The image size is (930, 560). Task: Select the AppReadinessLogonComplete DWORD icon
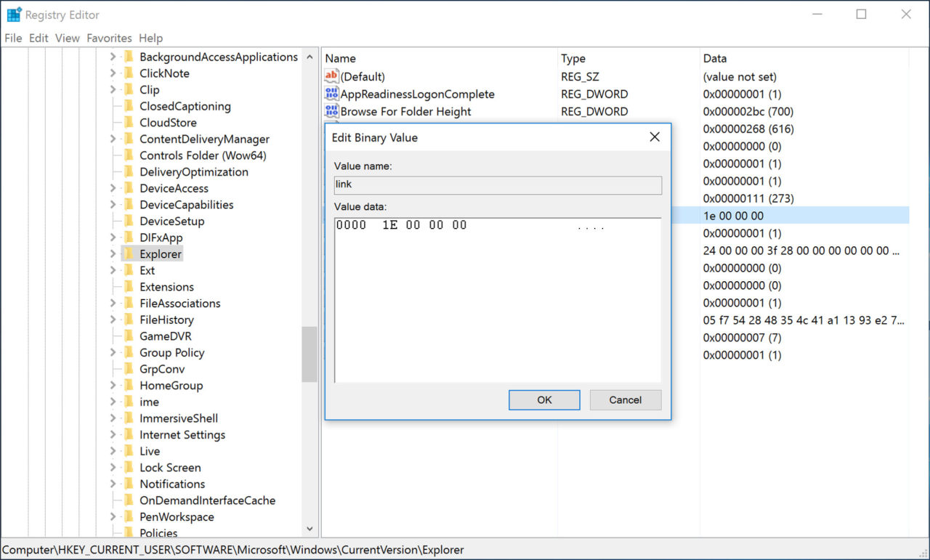331,94
